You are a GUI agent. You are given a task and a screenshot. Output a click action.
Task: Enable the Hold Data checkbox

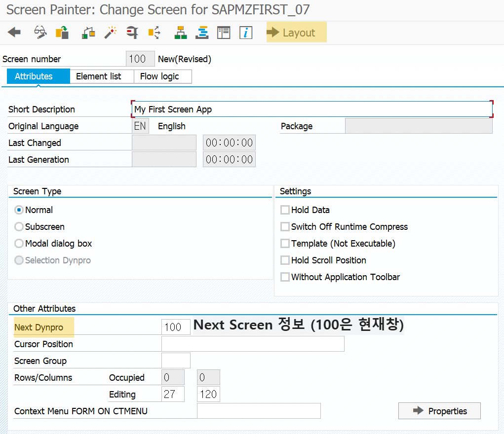[x=285, y=210]
